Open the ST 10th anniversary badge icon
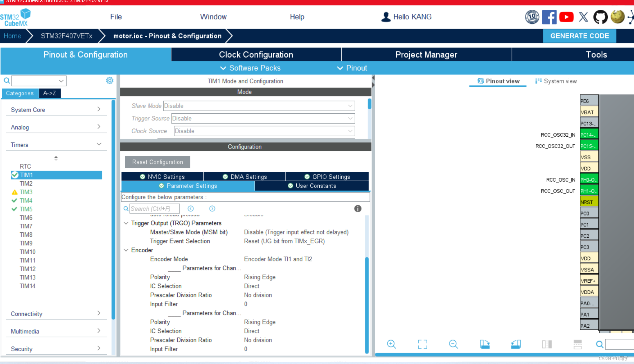Image resolution: width=634 pixels, height=364 pixels. pyautogui.click(x=532, y=17)
